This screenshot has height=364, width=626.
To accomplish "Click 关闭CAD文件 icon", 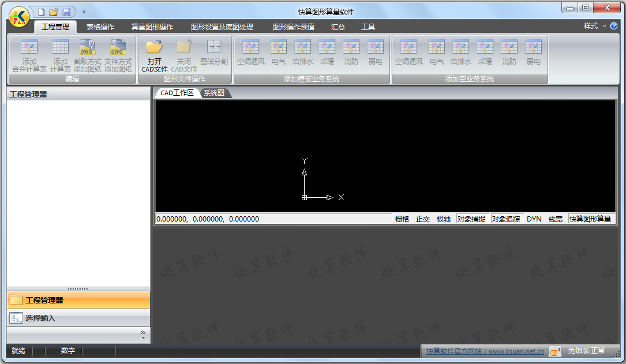I will pyautogui.click(x=184, y=55).
